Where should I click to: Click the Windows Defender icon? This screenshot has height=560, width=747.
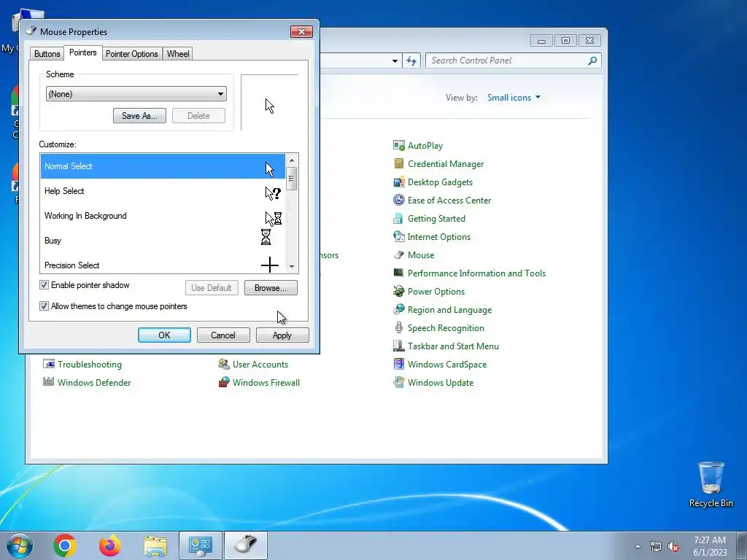[49, 382]
